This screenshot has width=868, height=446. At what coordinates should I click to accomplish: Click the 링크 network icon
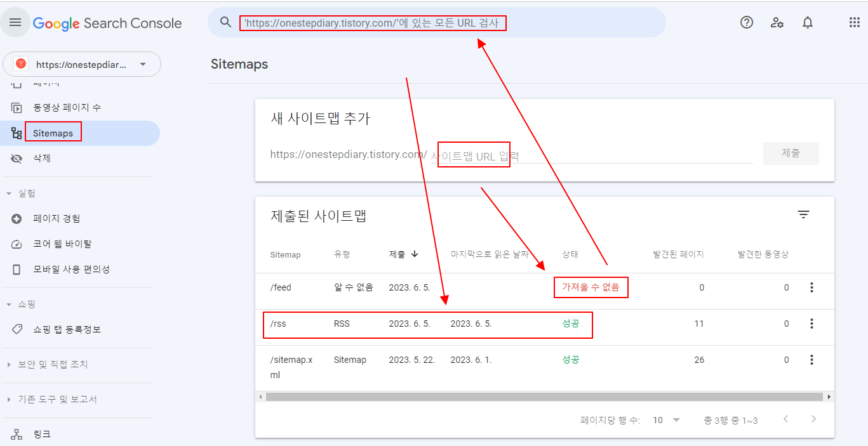(17, 435)
